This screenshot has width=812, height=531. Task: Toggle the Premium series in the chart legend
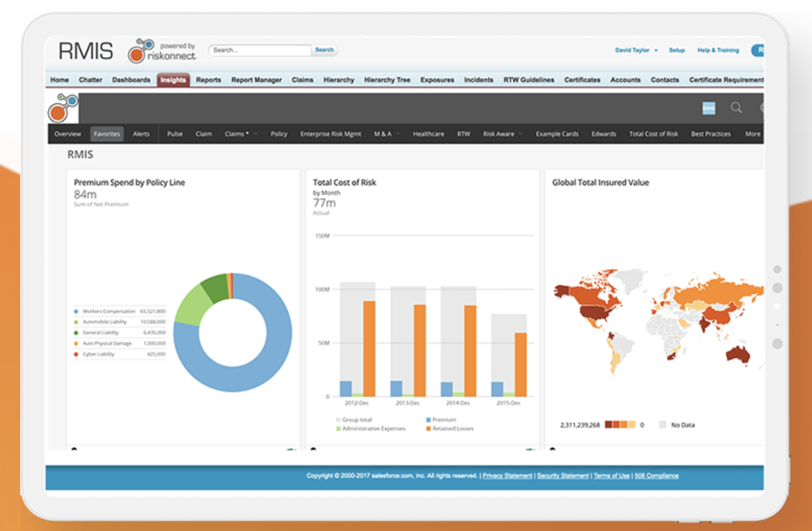coord(440,420)
